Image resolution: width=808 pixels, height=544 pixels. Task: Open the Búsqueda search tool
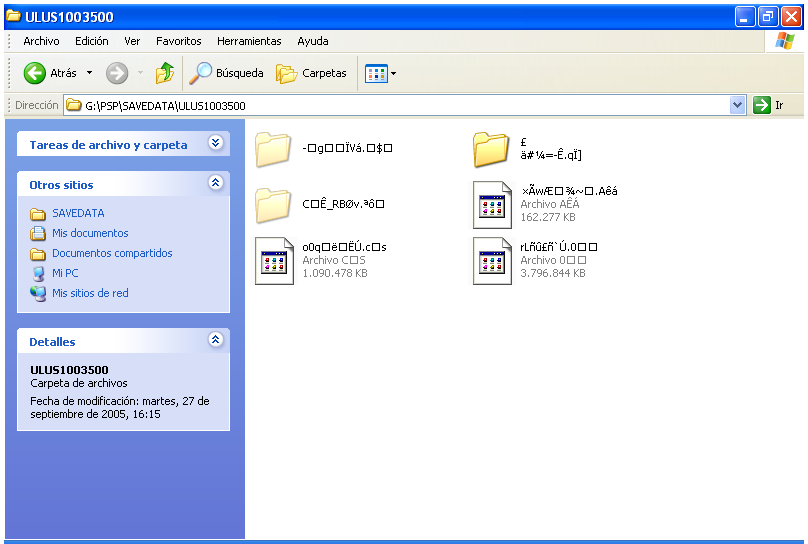click(x=227, y=73)
